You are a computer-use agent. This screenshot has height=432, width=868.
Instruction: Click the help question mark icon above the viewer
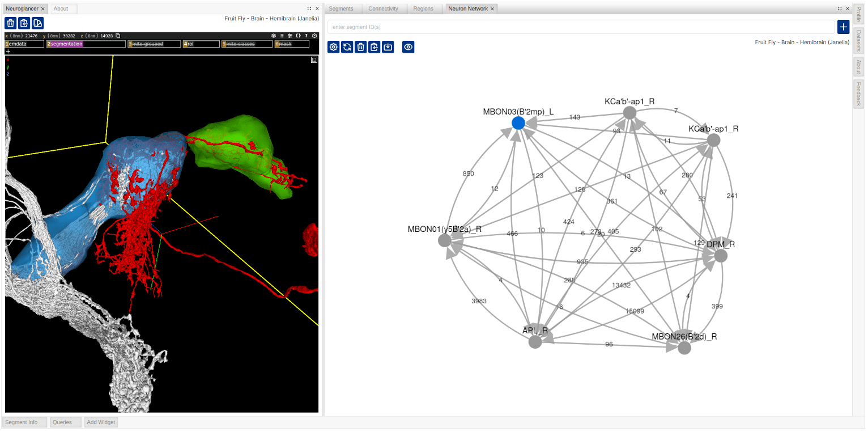[x=307, y=35]
